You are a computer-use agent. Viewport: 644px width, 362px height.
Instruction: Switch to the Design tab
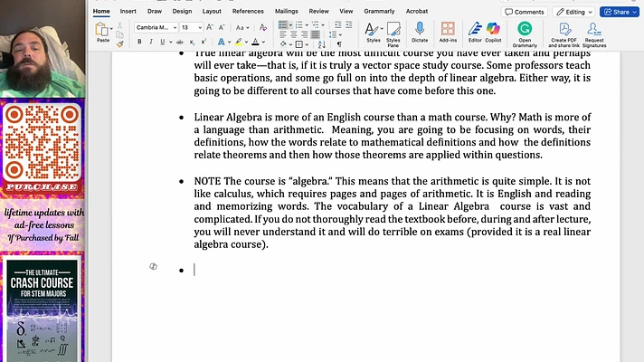coord(182,11)
